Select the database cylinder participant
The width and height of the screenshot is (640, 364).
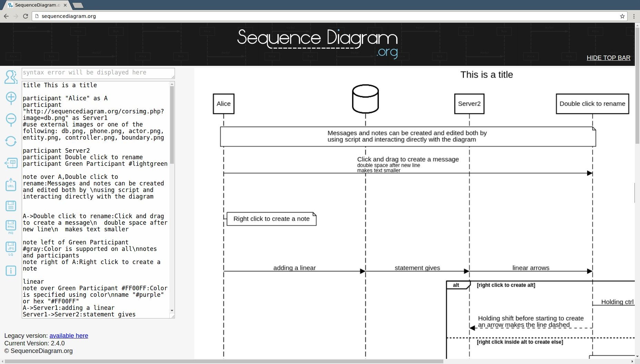pyautogui.click(x=365, y=99)
